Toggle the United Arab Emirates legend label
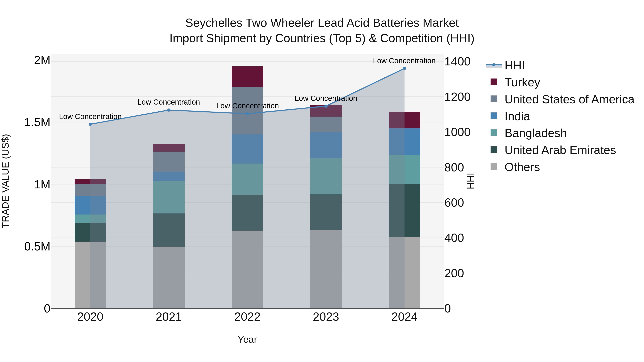Screen dimensions: 644x362 coord(560,150)
